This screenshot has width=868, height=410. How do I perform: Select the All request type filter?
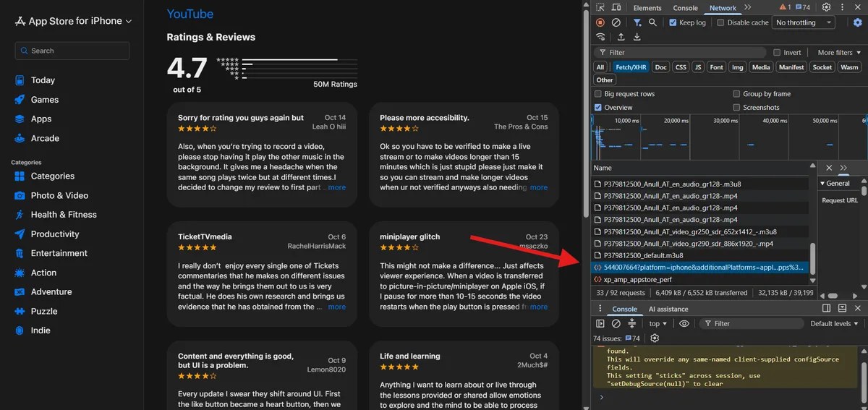coord(600,67)
